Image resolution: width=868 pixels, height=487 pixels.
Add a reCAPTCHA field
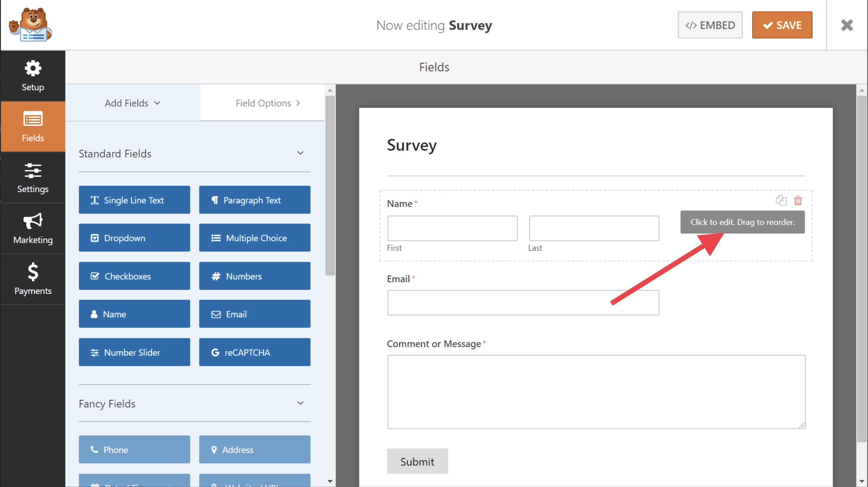255,352
